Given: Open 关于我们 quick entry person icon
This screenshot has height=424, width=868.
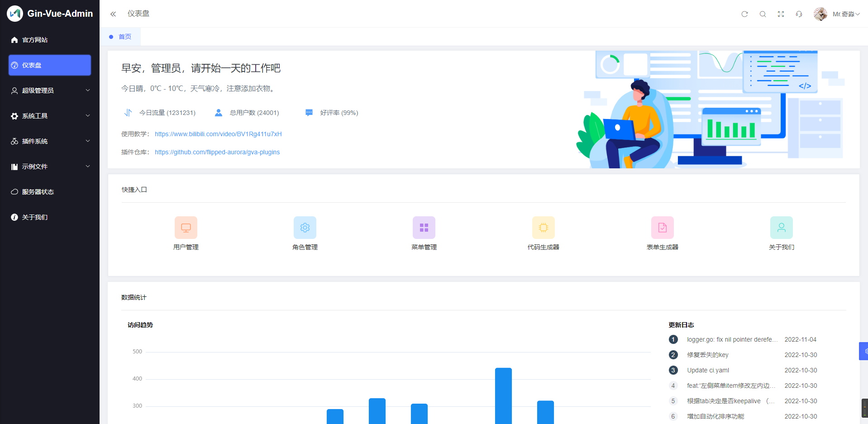Looking at the screenshot, I should [781, 228].
